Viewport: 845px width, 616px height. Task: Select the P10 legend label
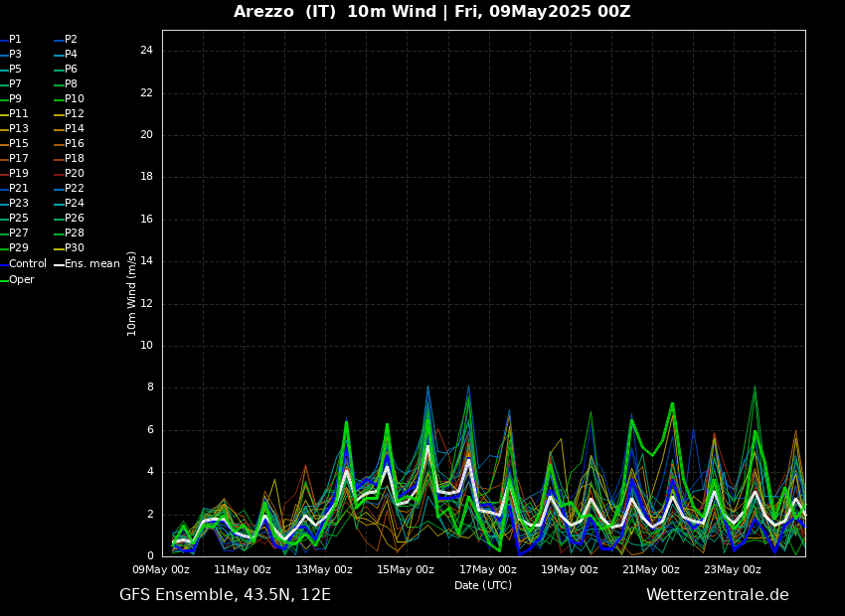pyautogui.click(x=75, y=99)
